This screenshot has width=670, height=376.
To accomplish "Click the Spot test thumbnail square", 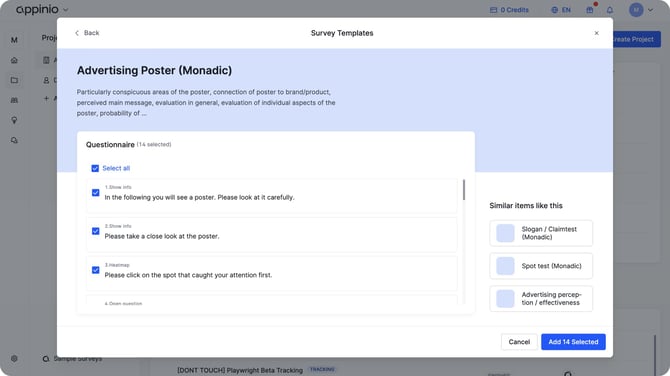I will [505, 266].
